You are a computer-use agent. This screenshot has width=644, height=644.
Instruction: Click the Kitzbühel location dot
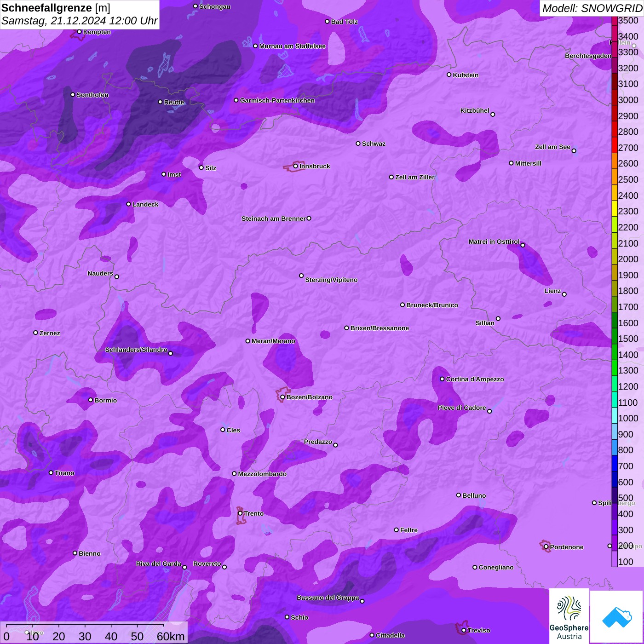[493, 115]
